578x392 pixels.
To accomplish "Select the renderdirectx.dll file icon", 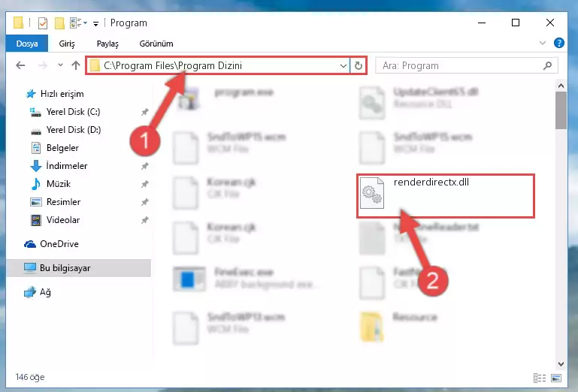I will (371, 193).
